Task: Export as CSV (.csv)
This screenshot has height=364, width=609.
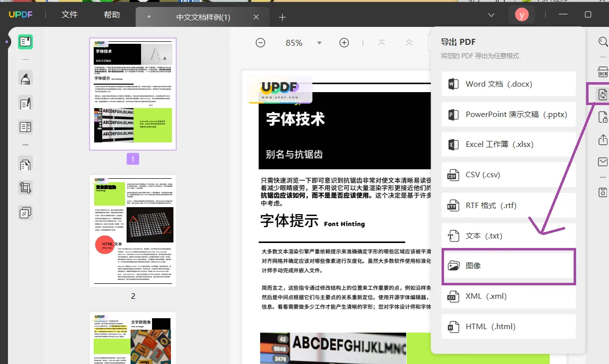Action: pos(509,175)
